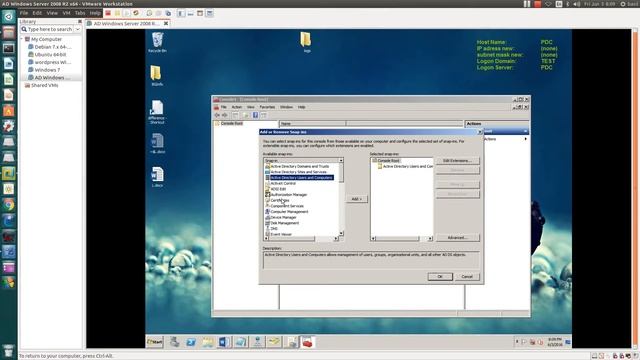The height and width of the screenshot is (360, 640).
Task: Select Console Root in selected snap-ins list
Action: 386,161
